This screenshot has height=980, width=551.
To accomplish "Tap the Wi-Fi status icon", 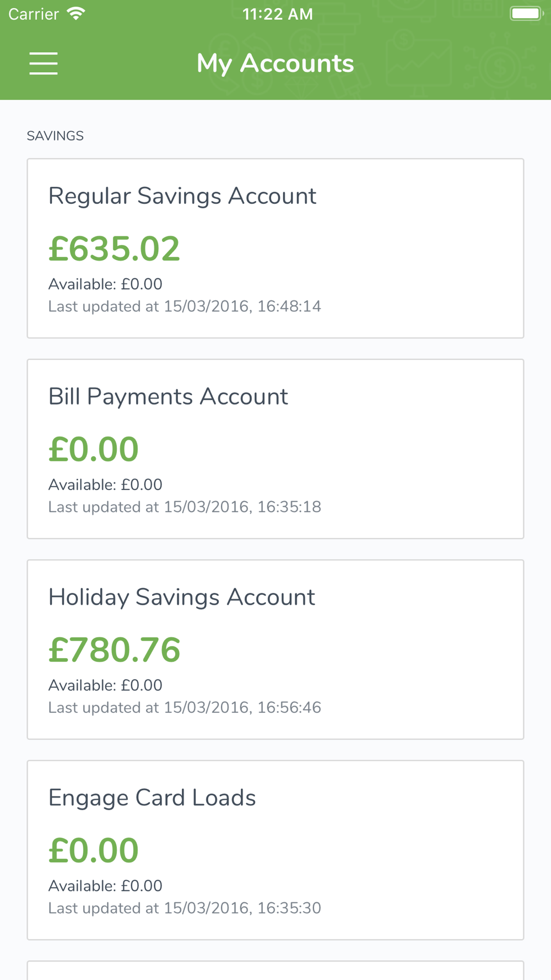I will click(x=76, y=14).
